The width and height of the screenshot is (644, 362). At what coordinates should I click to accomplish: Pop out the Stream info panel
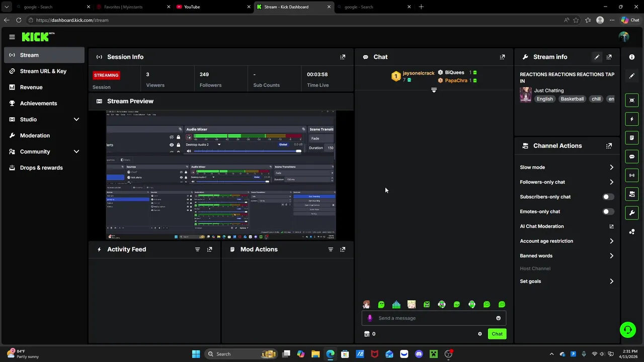[609, 57]
